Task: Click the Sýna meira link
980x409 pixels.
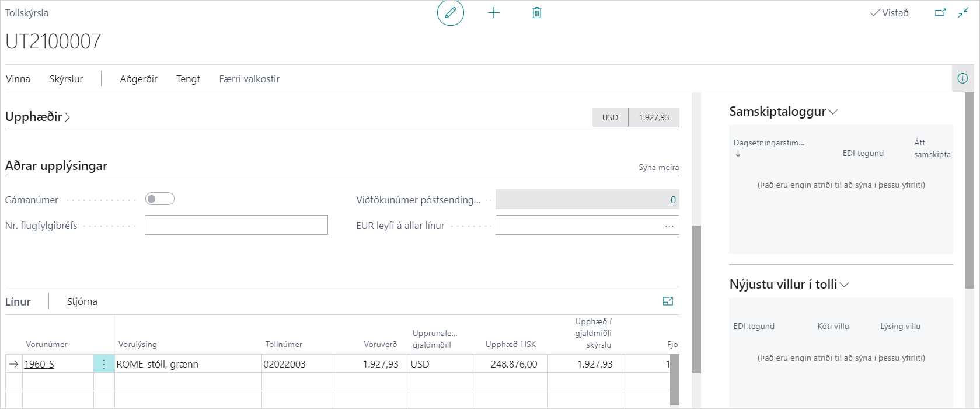Action: coord(658,167)
